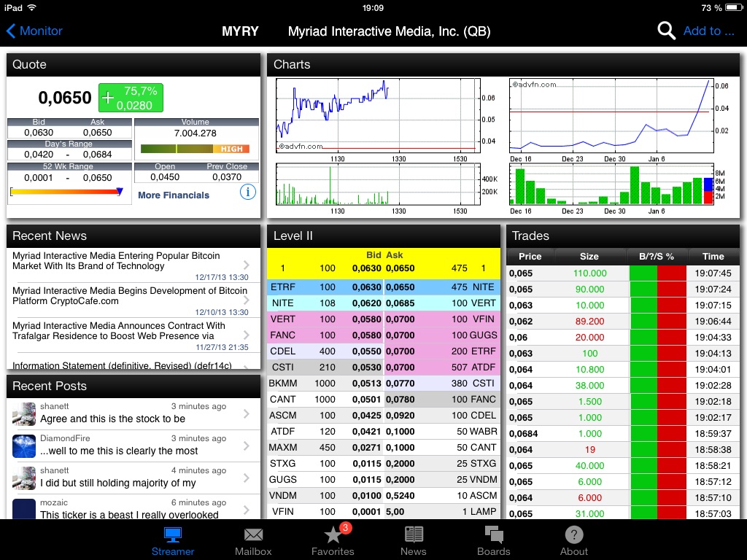Open the Boards discussion icon
Image resolution: width=747 pixels, height=560 pixels.
(494, 536)
